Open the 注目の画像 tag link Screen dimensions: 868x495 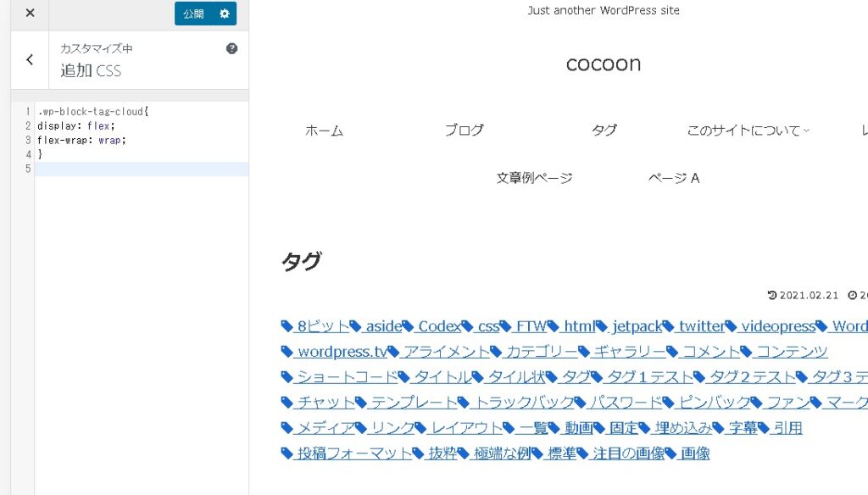pyautogui.click(x=627, y=453)
